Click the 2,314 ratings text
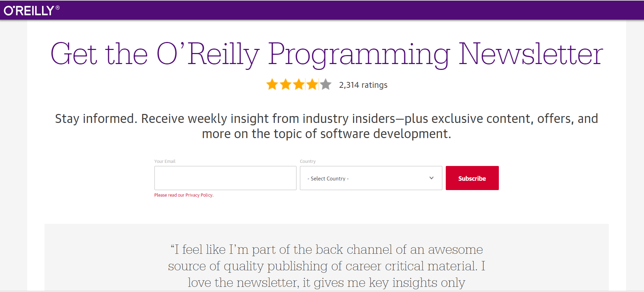The width and height of the screenshot is (644, 292). [363, 85]
